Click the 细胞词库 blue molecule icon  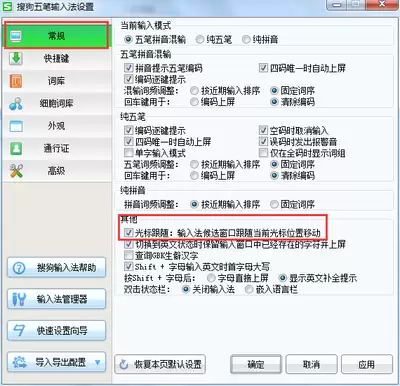click(16, 103)
